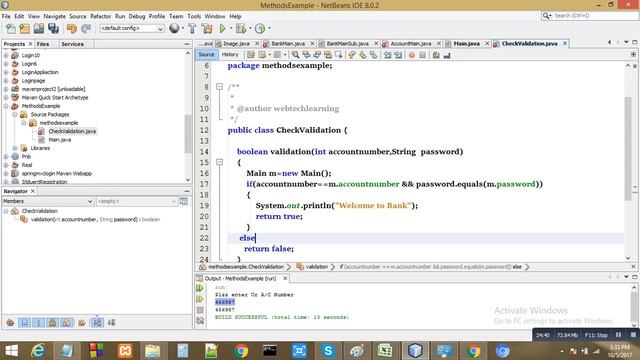Collapse the Javadoc comment fold at line 8
Screen dimensions: 640x360
(x=220, y=87)
